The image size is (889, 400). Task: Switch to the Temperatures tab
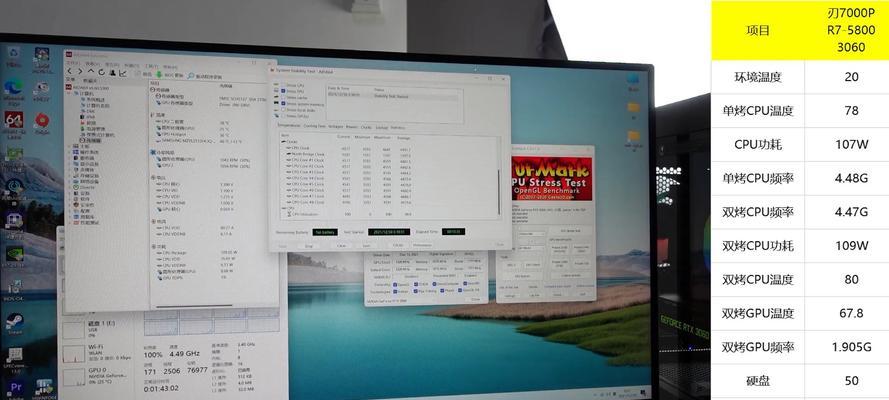[x=289, y=126]
